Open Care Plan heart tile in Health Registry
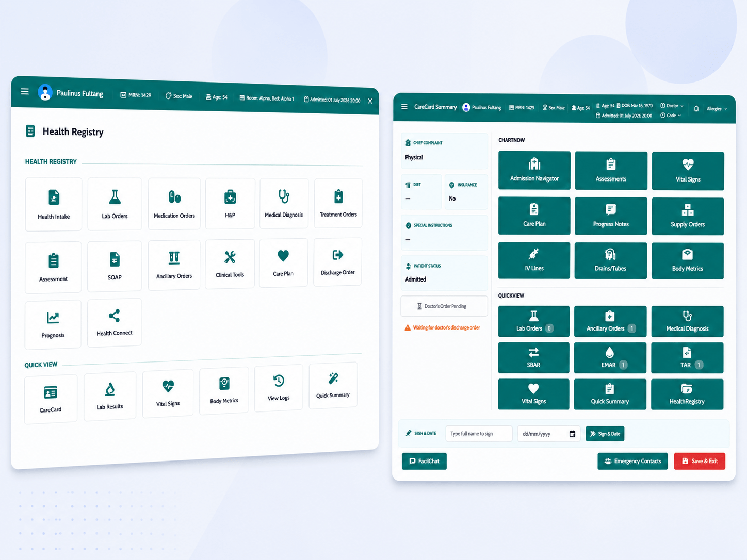The width and height of the screenshot is (747, 560). [283, 262]
